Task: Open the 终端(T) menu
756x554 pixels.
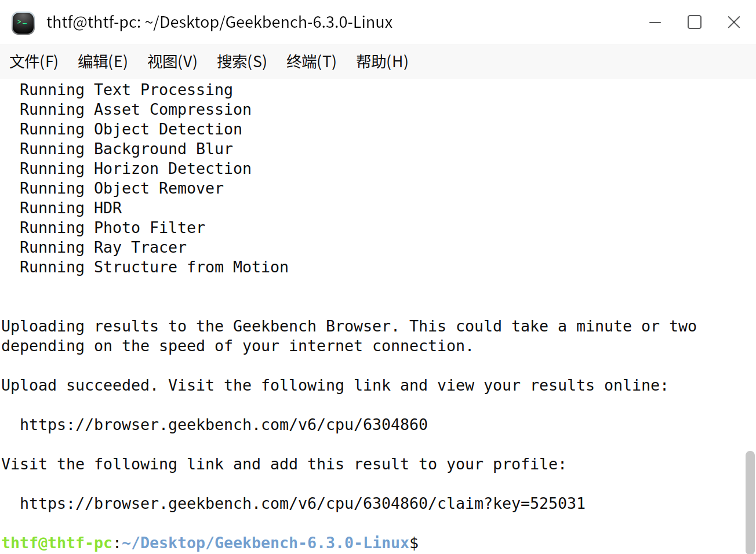Action: [311, 61]
